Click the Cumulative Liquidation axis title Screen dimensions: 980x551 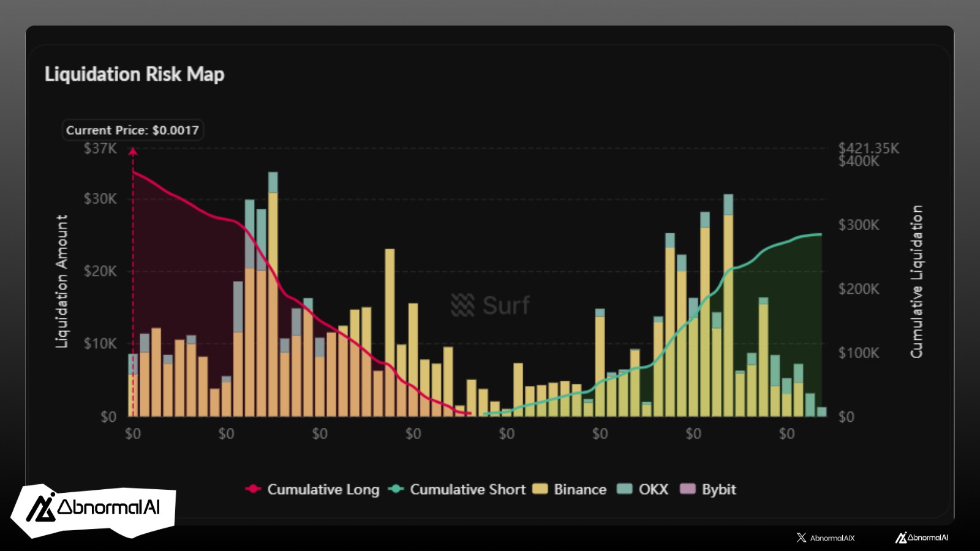coord(916,282)
